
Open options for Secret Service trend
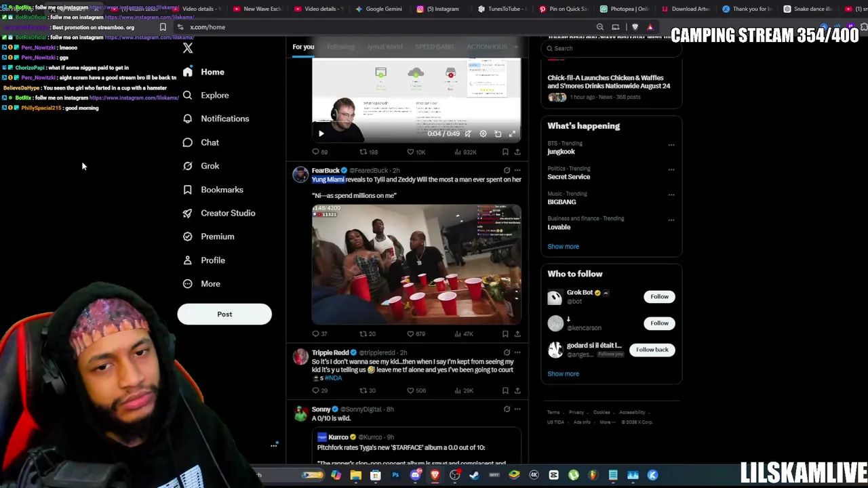pos(671,169)
